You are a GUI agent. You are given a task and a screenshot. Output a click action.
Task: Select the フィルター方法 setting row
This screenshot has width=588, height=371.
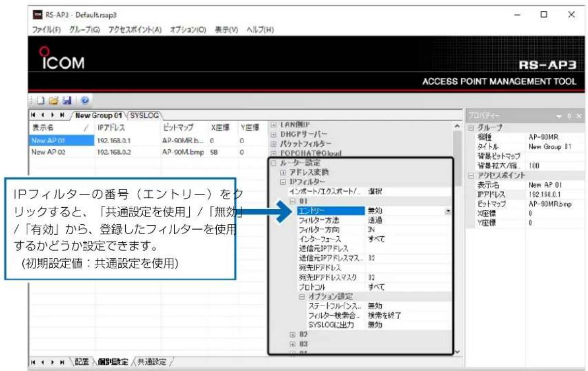[x=374, y=220]
